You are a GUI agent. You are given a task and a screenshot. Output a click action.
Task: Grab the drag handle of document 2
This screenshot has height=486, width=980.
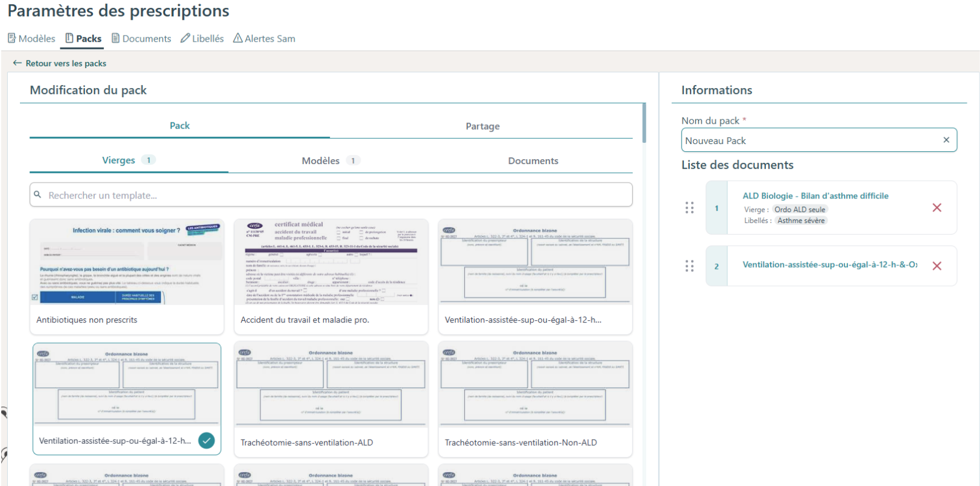click(x=689, y=266)
